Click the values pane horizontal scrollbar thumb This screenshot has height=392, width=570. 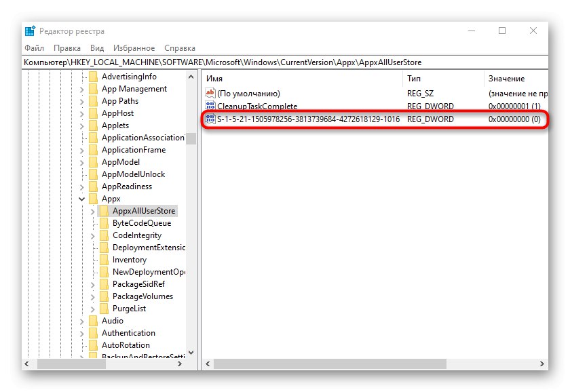[330, 364]
